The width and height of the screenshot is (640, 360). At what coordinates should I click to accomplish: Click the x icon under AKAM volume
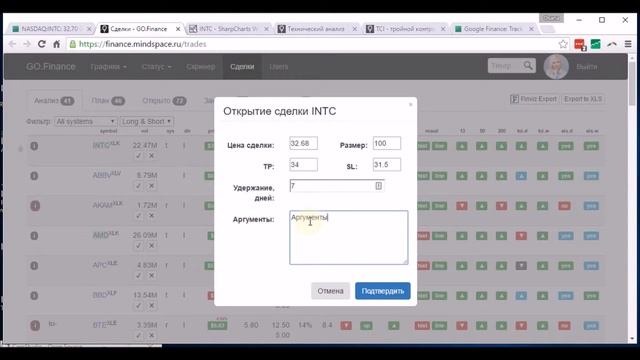point(151,216)
